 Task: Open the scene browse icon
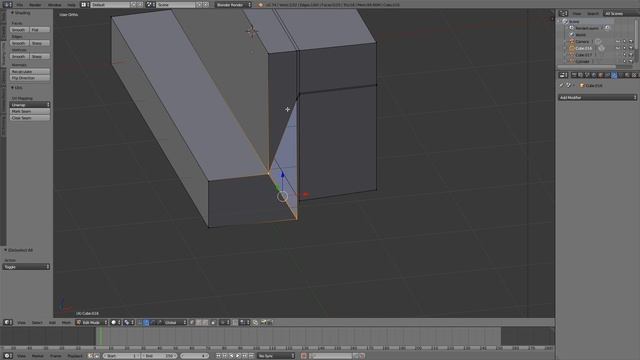(150, 4)
